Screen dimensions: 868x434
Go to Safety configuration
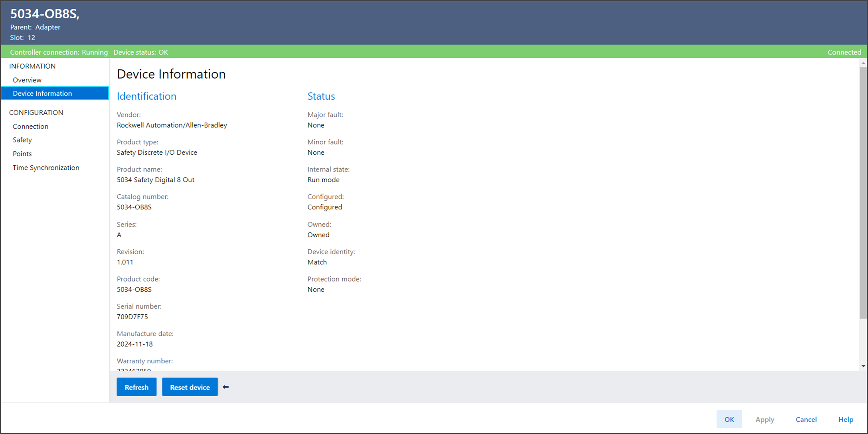[x=22, y=140]
